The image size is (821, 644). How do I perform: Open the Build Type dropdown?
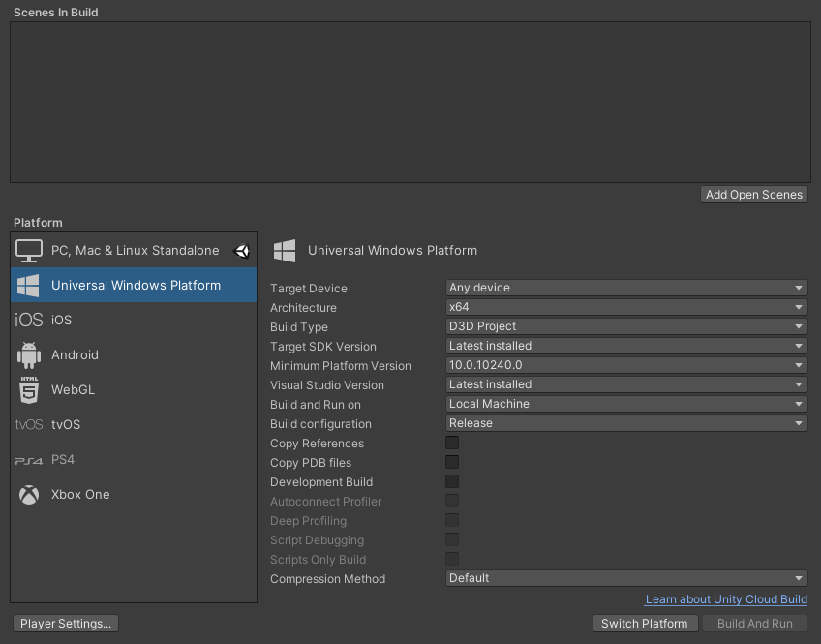click(x=624, y=326)
